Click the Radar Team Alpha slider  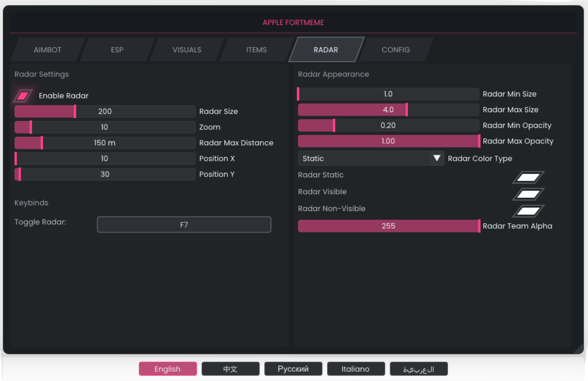[388, 226]
